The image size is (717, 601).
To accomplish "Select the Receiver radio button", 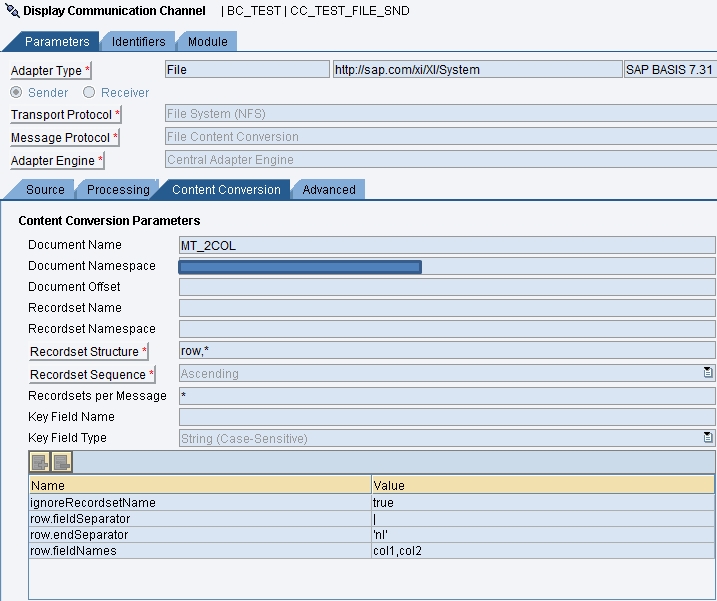I will click(x=89, y=92).
